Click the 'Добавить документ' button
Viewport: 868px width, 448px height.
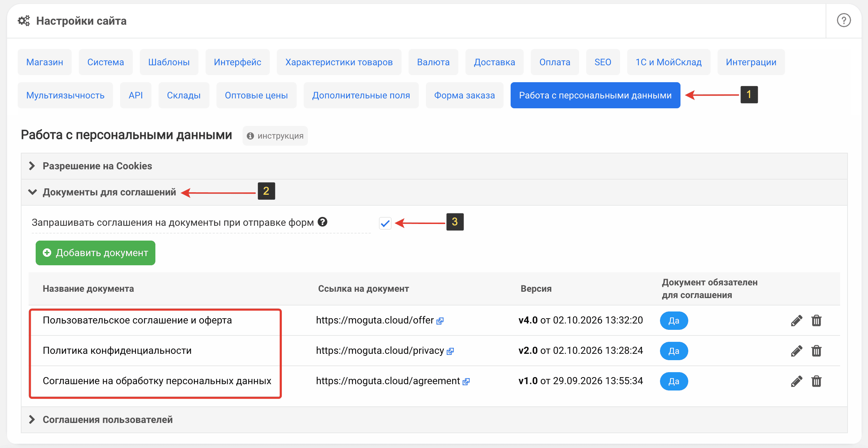(95, 253)
